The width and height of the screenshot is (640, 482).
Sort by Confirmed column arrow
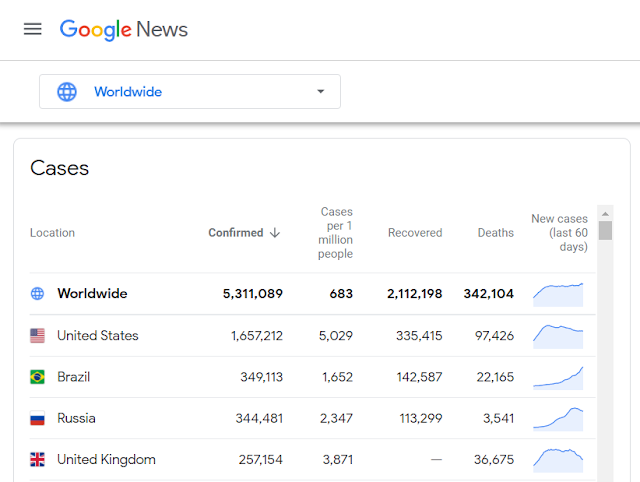tap(275, 233)
